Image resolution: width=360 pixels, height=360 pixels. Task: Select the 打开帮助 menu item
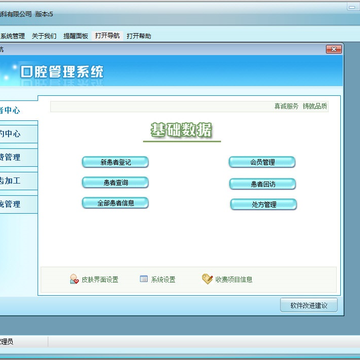pyautogui.click(x=139, y=36)
